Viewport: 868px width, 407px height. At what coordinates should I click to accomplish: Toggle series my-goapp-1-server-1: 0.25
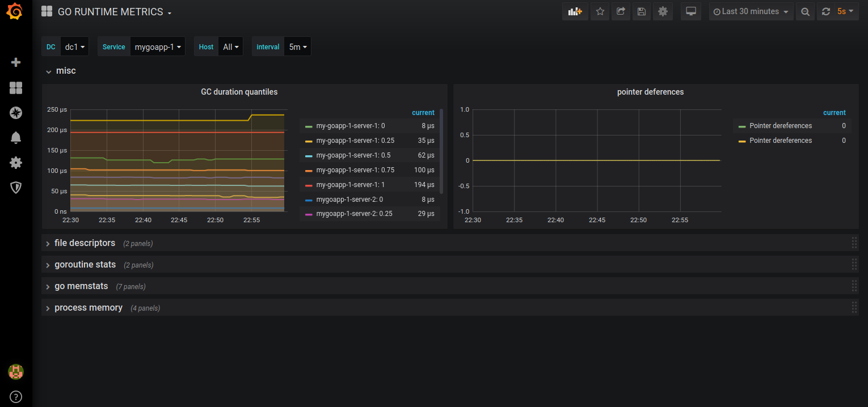(355, 141)
